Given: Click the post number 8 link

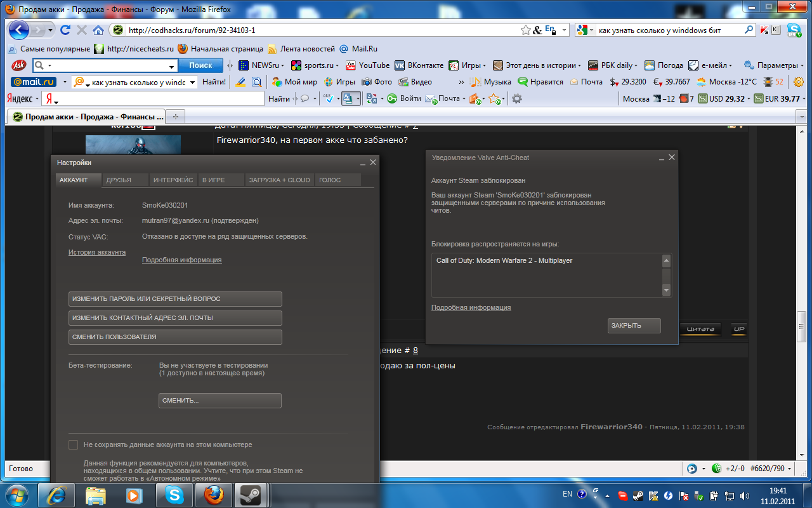Looking at the screenshot, I should pos(416,351).
